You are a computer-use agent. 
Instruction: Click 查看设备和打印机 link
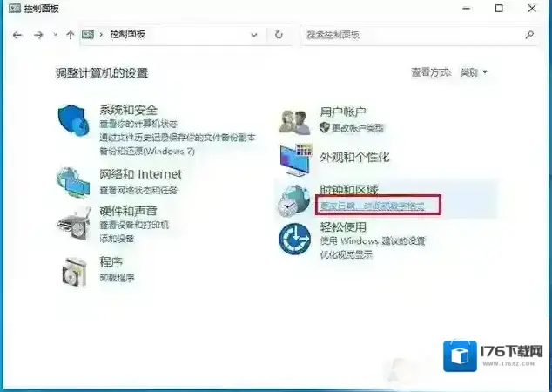[134, 225]
